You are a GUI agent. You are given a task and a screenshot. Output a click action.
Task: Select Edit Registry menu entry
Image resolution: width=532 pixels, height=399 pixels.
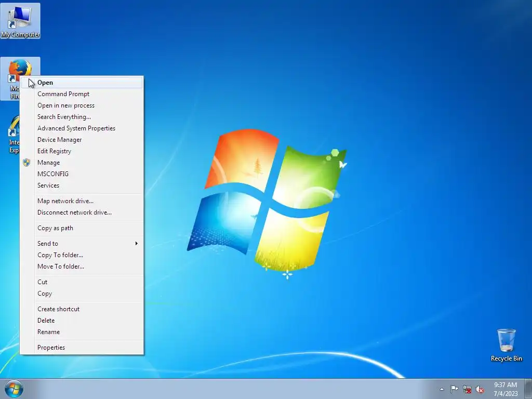coord(82,151)
